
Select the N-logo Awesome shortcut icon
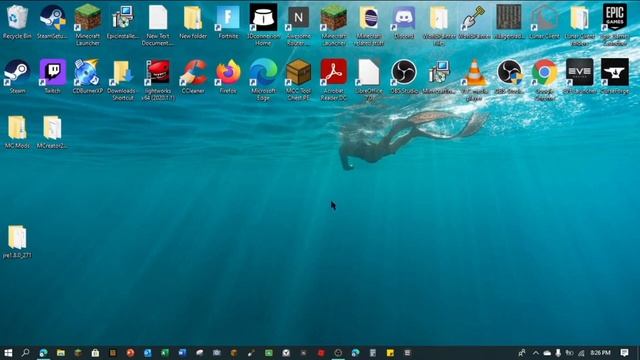[x=298, y=18]
